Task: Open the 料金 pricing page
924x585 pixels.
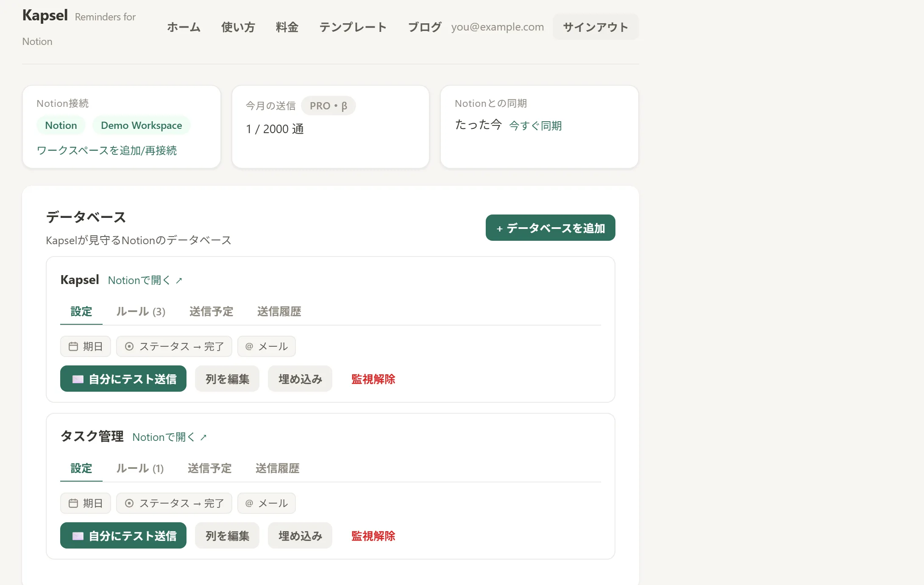Action: coord(287,27)
